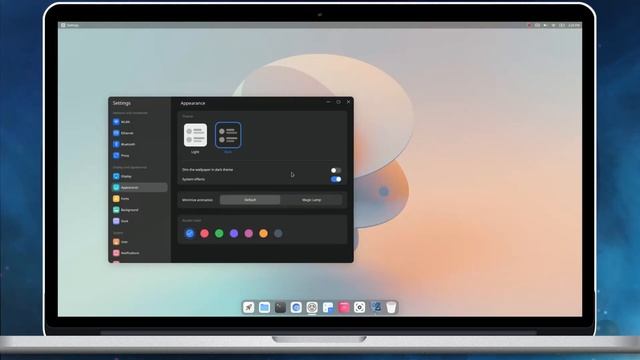
Task: Pick the green accent color
Action: coord(219,233)
